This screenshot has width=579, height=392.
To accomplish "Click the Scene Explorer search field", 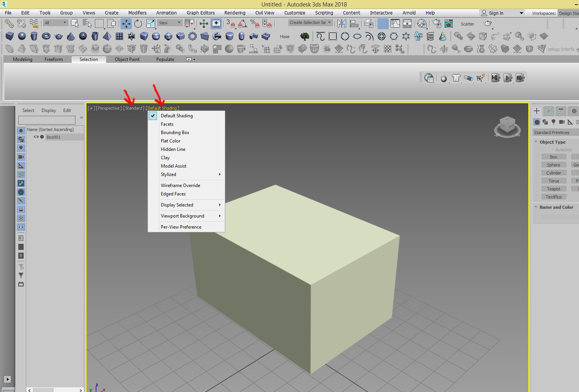I will point(47,120).
